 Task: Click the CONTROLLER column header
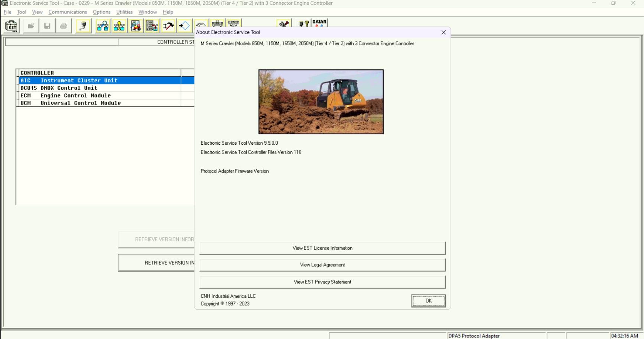coord(100,73)
